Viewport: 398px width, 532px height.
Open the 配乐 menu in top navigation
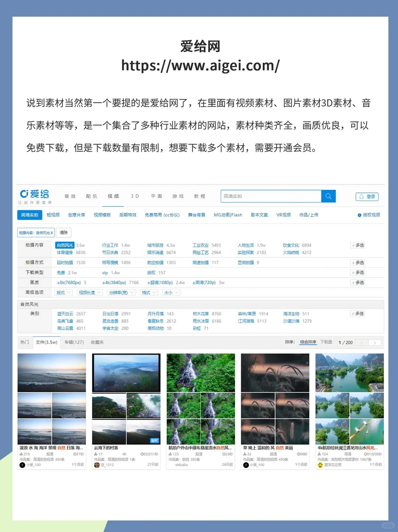[91, 196]
